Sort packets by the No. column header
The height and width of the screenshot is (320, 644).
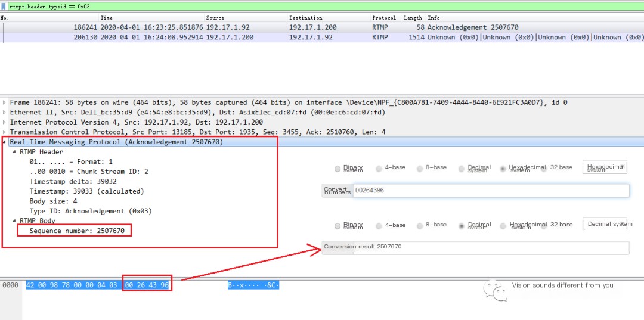(4, 18)
